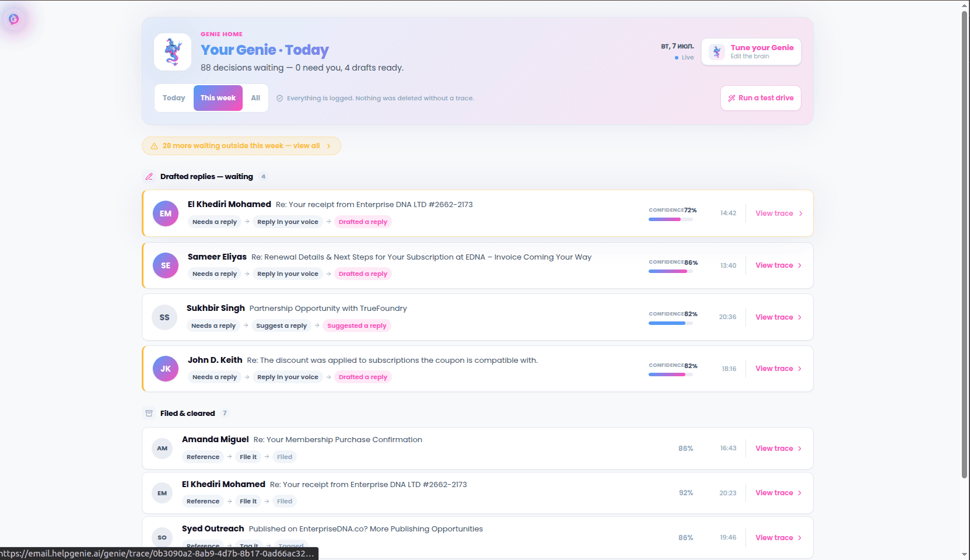970x560 pixels.
Task: View trace for Sameer Eliyas email
Action: coord(779,265)
